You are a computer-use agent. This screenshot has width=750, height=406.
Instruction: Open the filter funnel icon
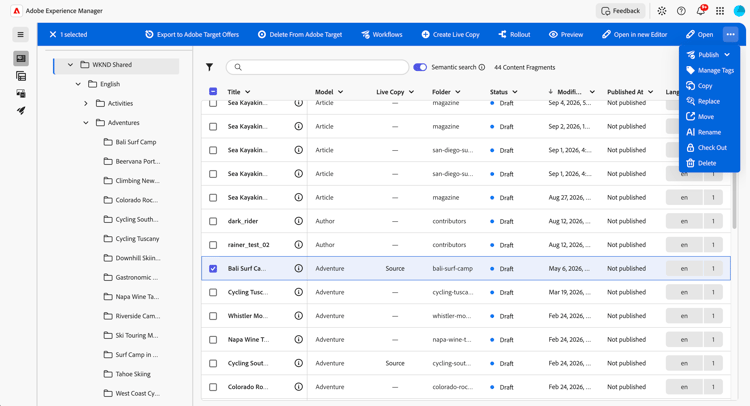pyautogui.click(x=210, y=67)
